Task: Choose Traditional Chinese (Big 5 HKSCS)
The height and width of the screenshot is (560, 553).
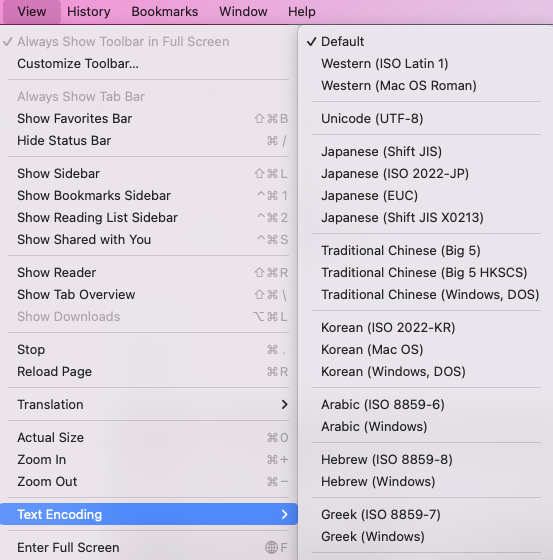Action: 425,273
